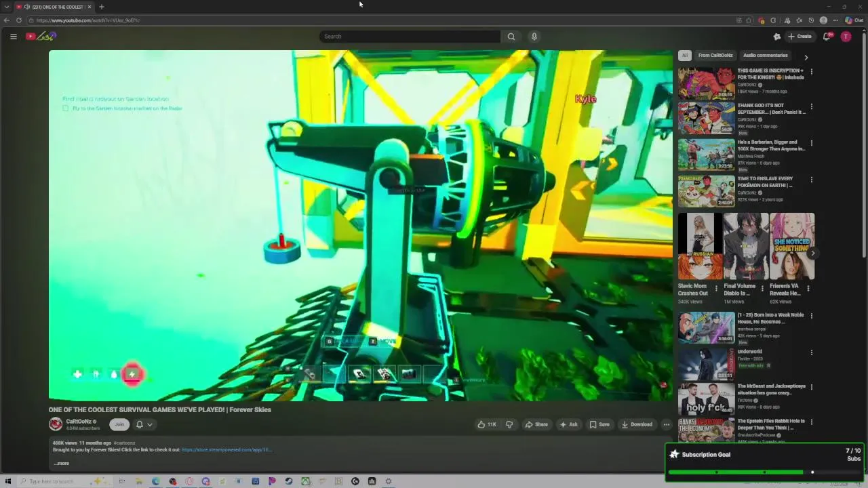868x488 pixels.
Task: Open the Slavic Mom Crashes Out short
Action: pyautogui.click(x=700, y=246)
